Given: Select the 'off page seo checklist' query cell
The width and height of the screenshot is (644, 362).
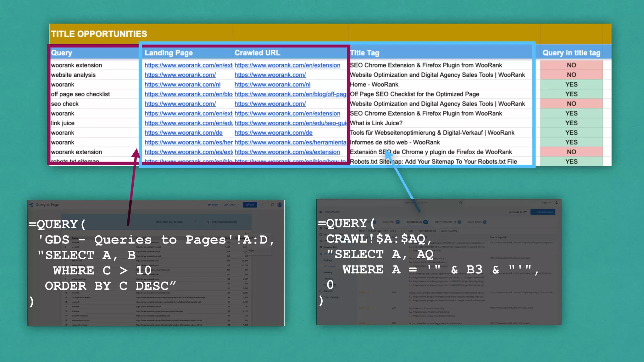Looking at the screenshot, I should (94, 94).
